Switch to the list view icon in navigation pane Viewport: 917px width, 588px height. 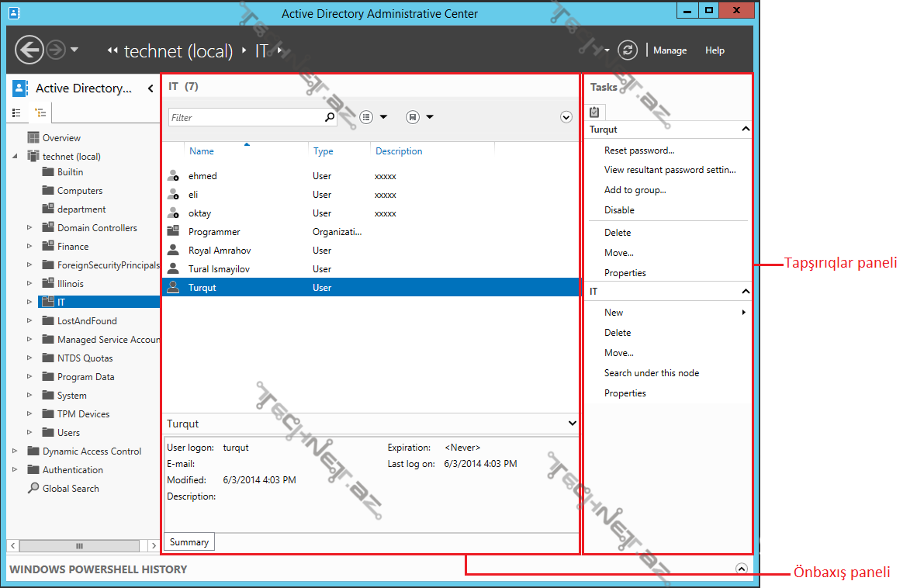pos(17,112)
